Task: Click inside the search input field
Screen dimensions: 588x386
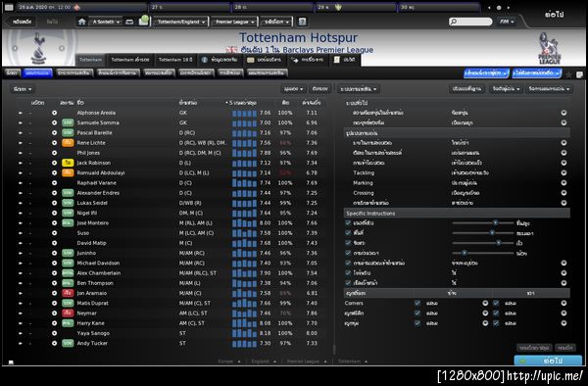Action: tap(470, 22)
